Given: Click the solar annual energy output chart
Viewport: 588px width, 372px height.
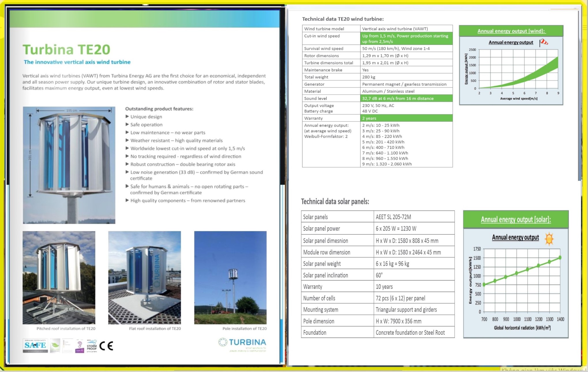Looking at the screenshot, I should 516,283.
